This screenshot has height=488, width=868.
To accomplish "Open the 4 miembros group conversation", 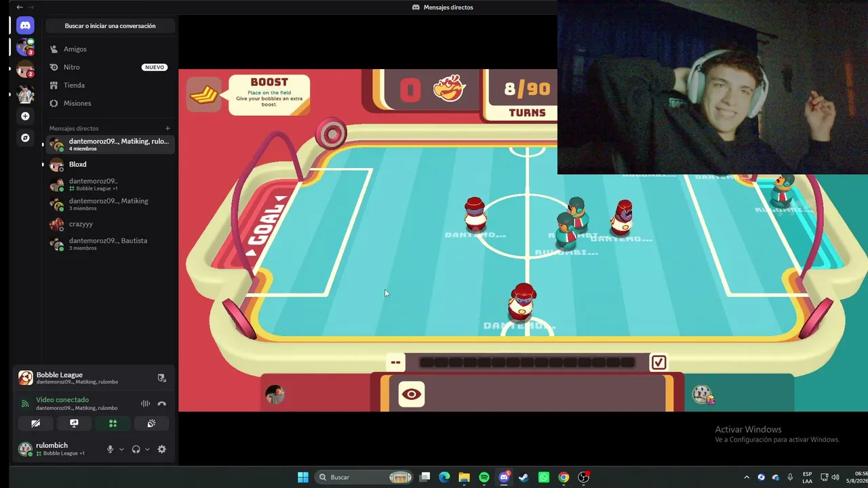I will [111, 144].
